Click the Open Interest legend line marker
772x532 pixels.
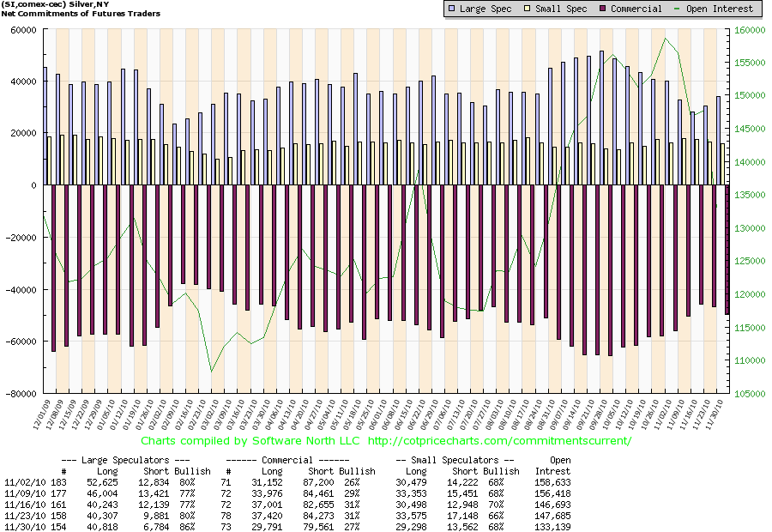point(678,9)
